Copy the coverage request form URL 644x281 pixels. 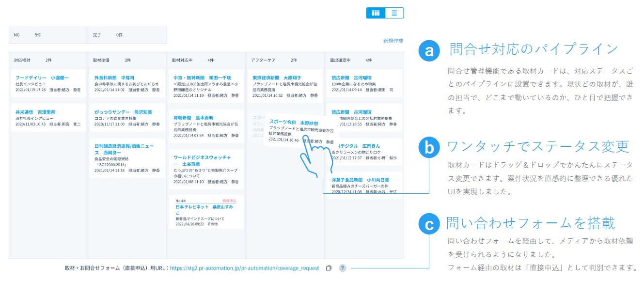(328, 268)
